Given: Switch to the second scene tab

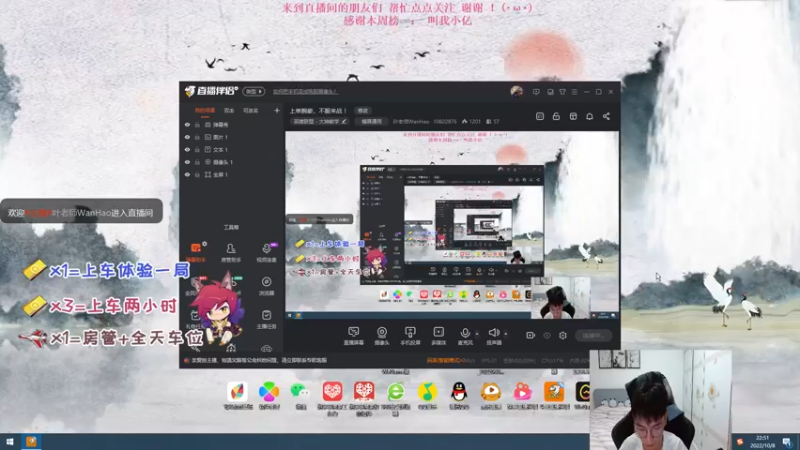Looking at the screenshot, I should (x=229, y=110).
